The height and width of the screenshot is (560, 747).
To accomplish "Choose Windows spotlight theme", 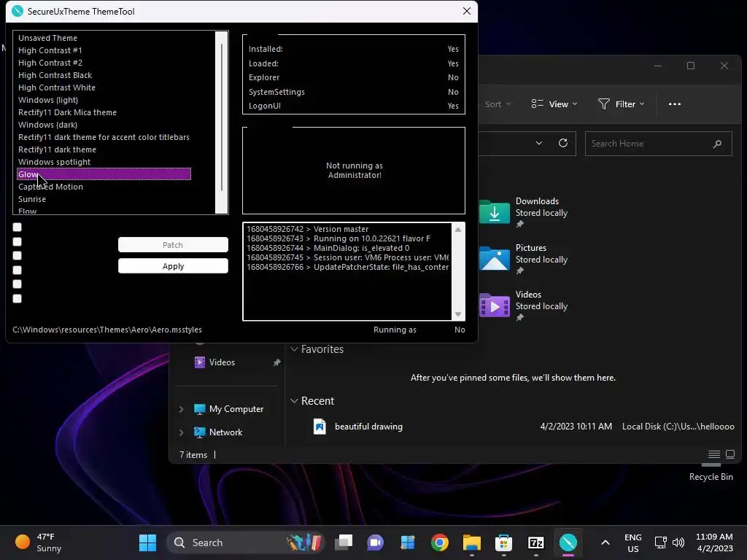I will [x=54, y=162].
